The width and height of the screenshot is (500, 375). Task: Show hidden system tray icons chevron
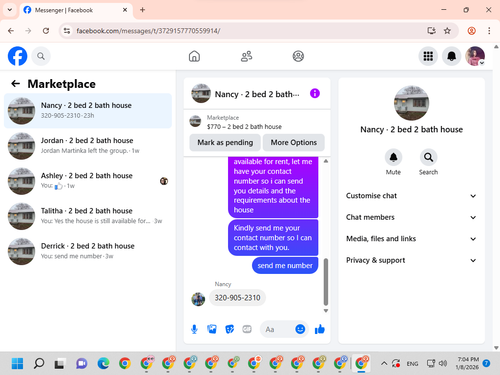[384, 363]
